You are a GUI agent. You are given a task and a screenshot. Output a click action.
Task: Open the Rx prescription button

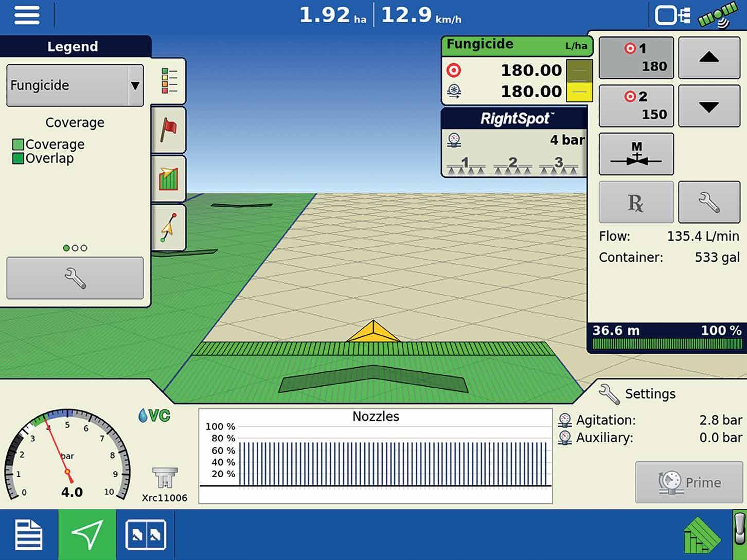(636, 202)
